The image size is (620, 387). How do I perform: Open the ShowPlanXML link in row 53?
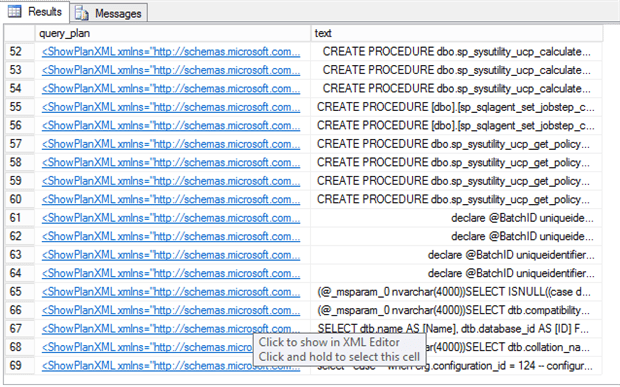(x=171, y=70)
